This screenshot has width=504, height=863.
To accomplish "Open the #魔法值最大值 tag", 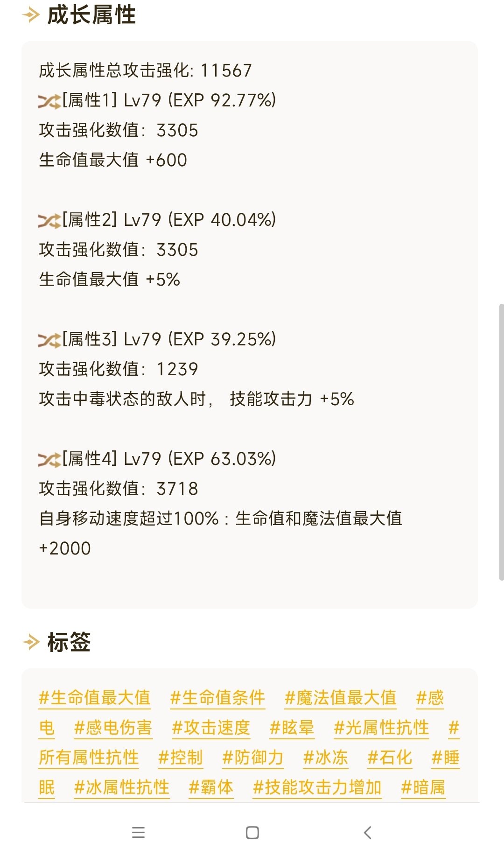I will (341, 698).
